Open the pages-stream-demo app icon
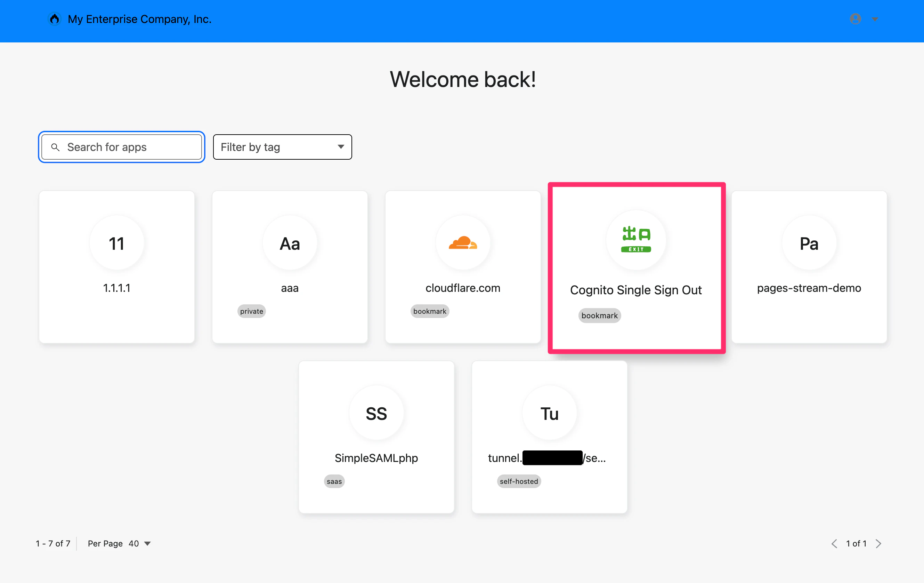 [x=809, y=243]
